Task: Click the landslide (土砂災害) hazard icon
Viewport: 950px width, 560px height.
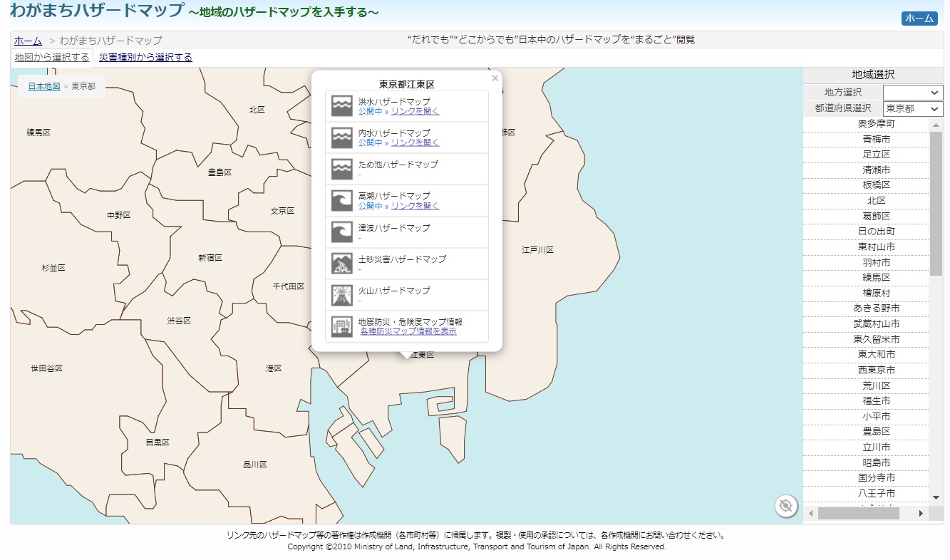Action: [x=342, y=264]
